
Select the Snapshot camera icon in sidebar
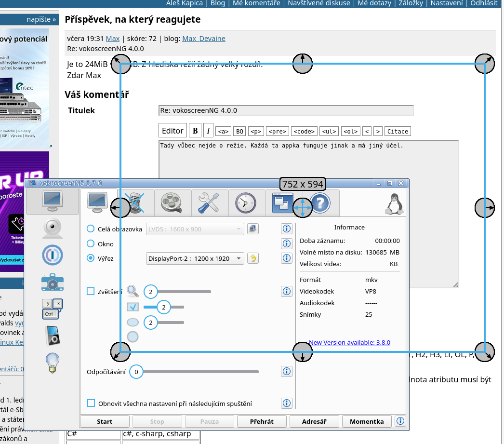[x=53, y=283]
